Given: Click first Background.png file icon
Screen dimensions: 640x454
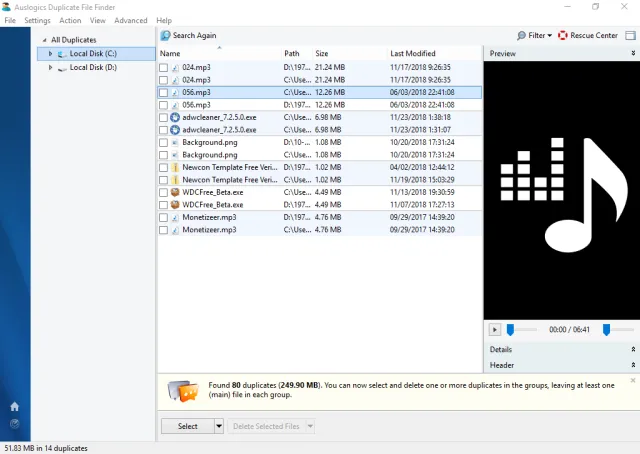Looking at the screenshot, I should [175, 142].
